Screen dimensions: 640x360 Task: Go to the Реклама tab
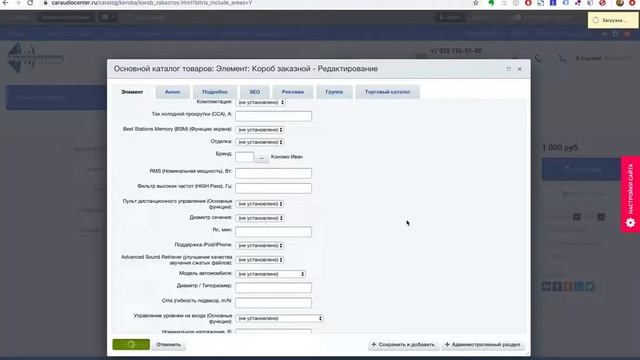[293, 92]
